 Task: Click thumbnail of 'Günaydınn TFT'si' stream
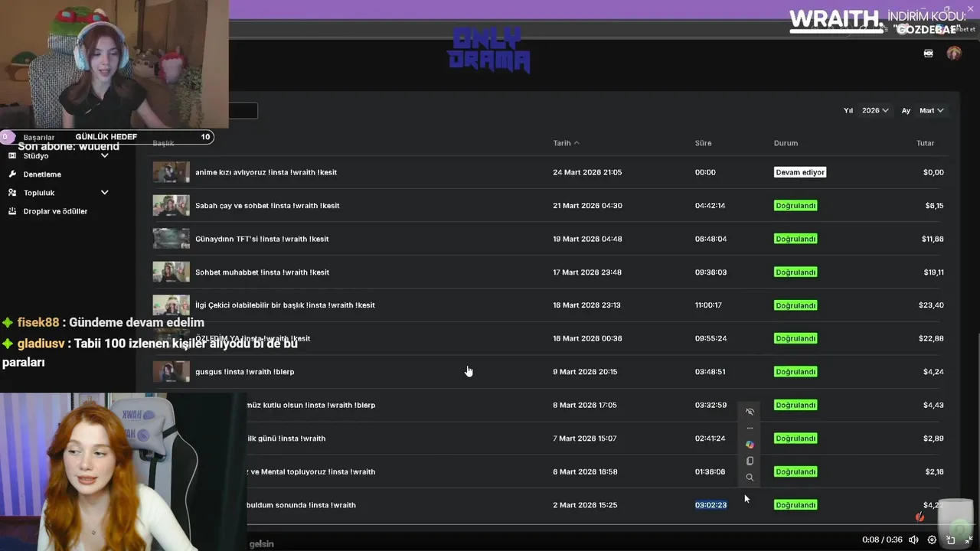tap(171, 239)
